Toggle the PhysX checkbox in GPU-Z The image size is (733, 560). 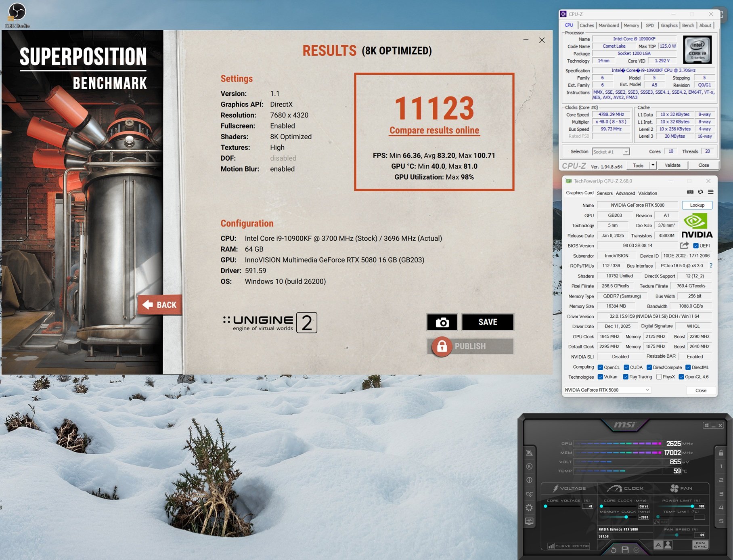pyautogui.click(x=659, y=377)
